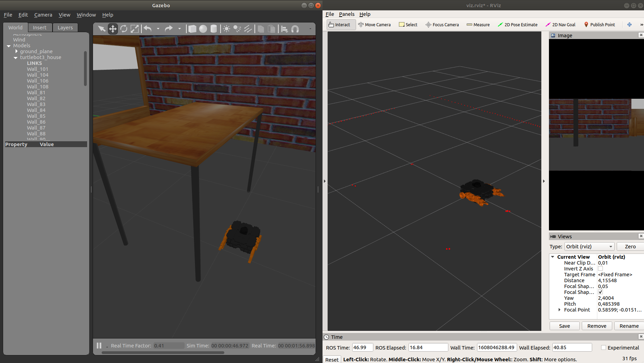Activate the rotate mode tool in Gazebo
Viewport: 644px width, 363px height.
124,29
